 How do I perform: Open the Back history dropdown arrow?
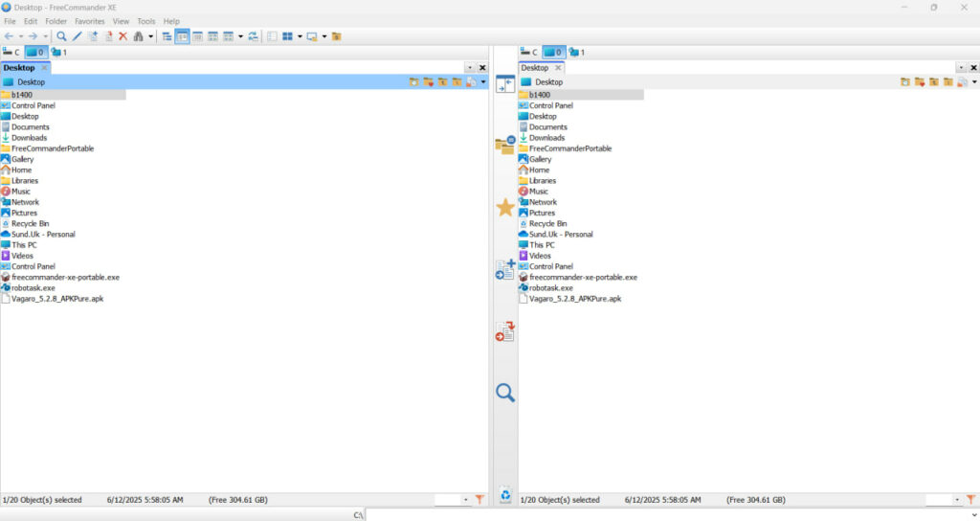click(x=21, y=36)
